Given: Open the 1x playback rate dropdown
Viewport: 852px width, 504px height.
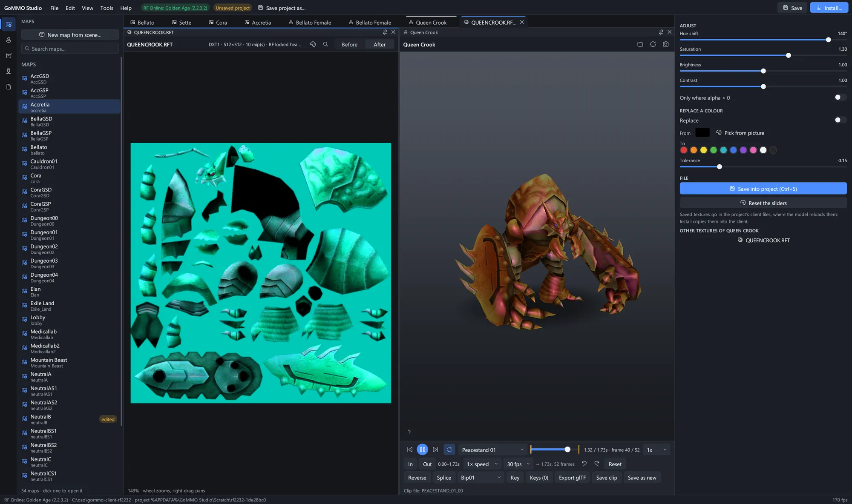Looking at the screenshot, I should (656, 450).
